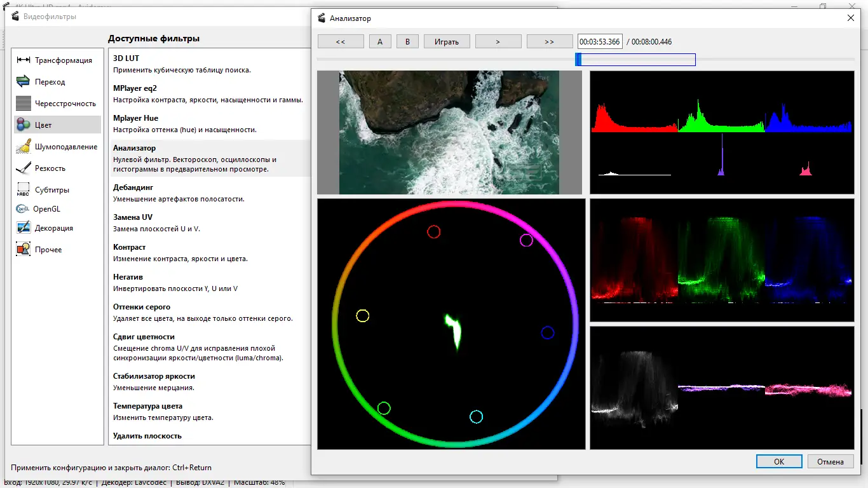
Task: Select the OpenGL category icon
Action: coord(23,209)
